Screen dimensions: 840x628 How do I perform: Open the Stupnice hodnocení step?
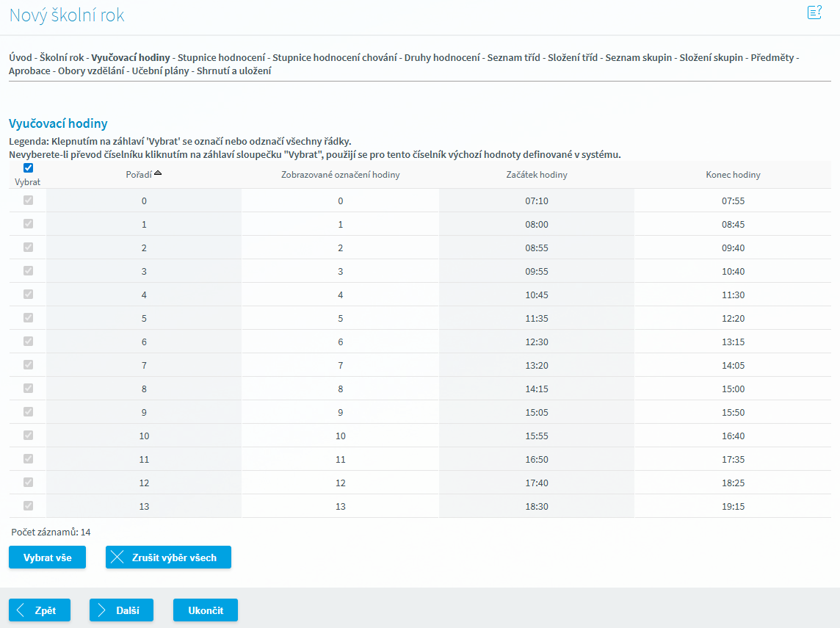(x=222, y=57)
